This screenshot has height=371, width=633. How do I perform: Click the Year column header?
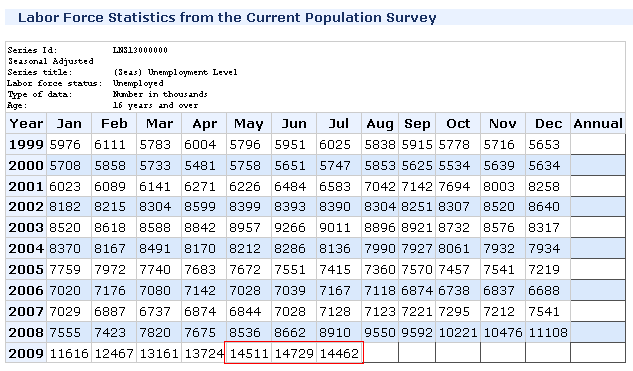[x=26, y=124]
